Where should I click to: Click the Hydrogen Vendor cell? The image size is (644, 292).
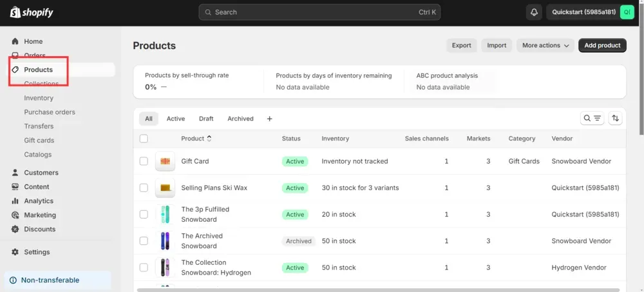pos(579,268)
